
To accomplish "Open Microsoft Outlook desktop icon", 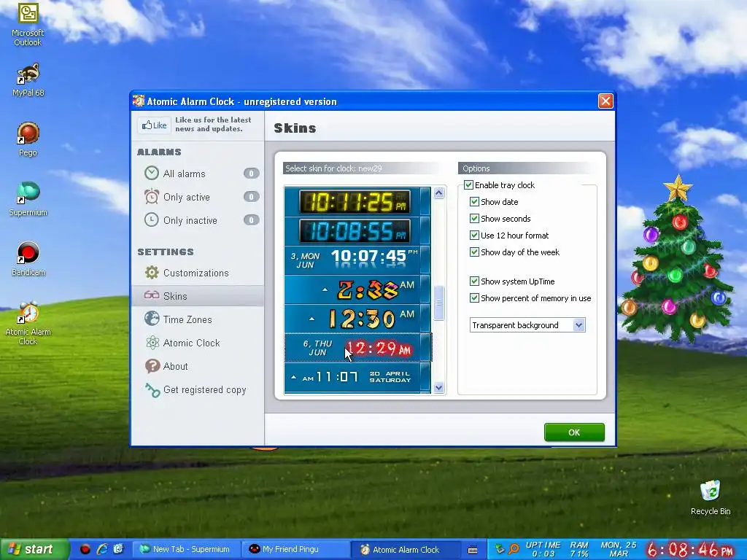I will point(28,24).
